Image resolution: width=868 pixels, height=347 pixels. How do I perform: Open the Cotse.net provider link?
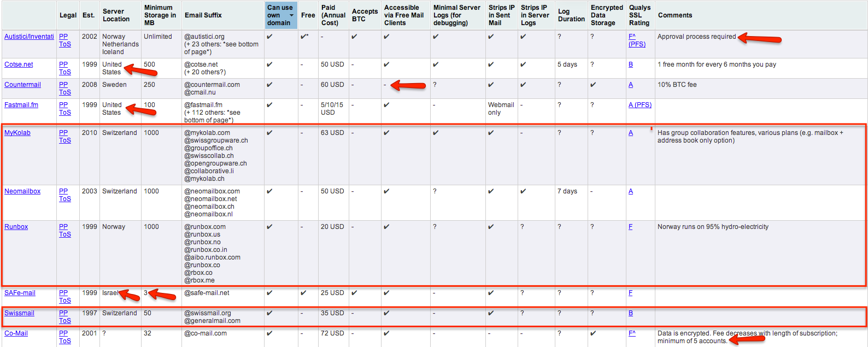point(19,64)
